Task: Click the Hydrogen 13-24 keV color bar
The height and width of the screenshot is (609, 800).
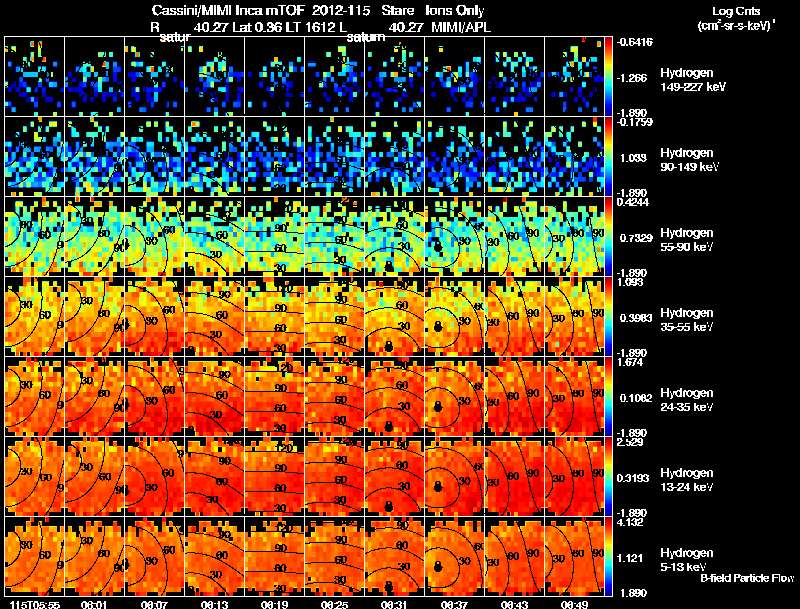Action: pos(608,477)
